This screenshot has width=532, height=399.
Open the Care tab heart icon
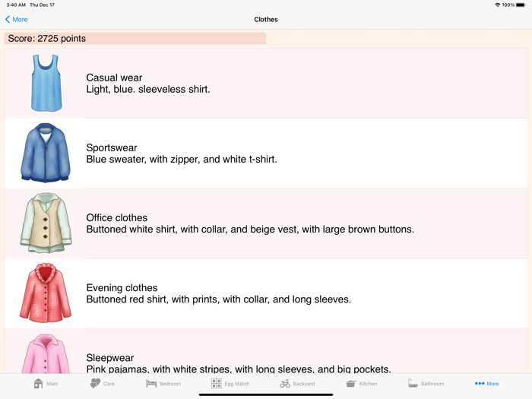click(95, 383)
